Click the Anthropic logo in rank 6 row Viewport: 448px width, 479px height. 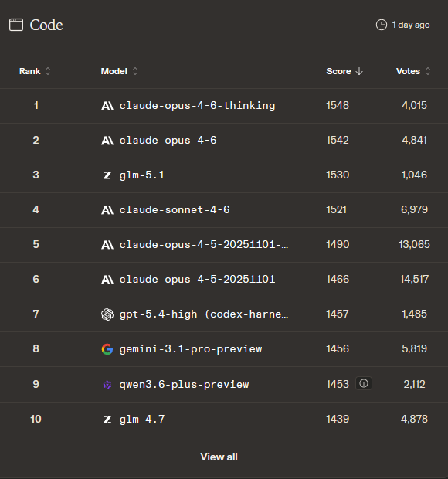pyautogui.click(x=107, y=280)
